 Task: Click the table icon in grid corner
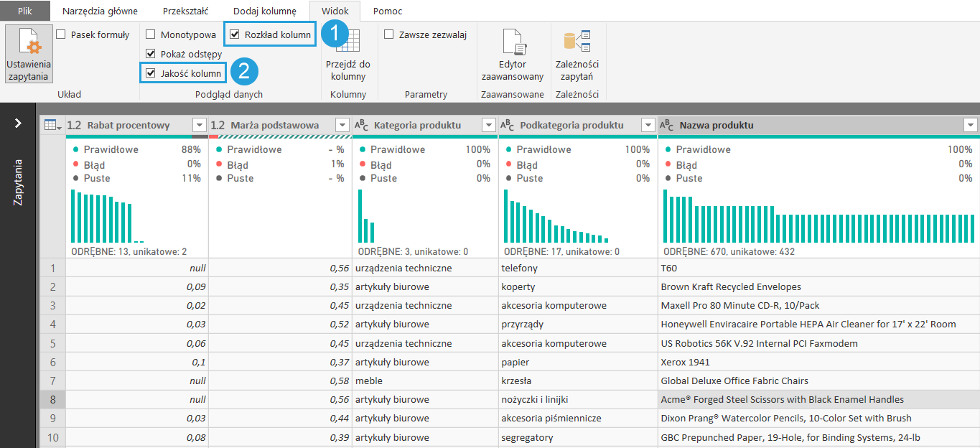click(x=51, y=125)
